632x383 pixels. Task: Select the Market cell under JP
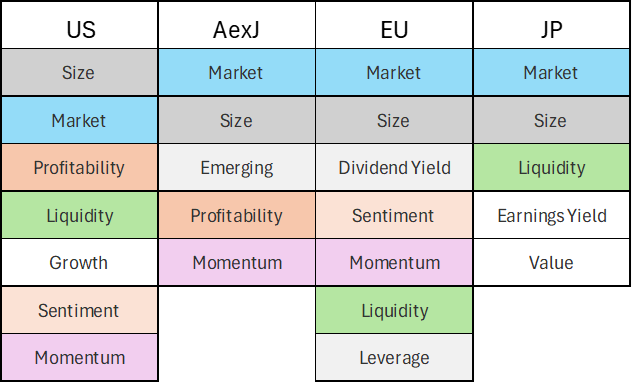tap(551, 73)
